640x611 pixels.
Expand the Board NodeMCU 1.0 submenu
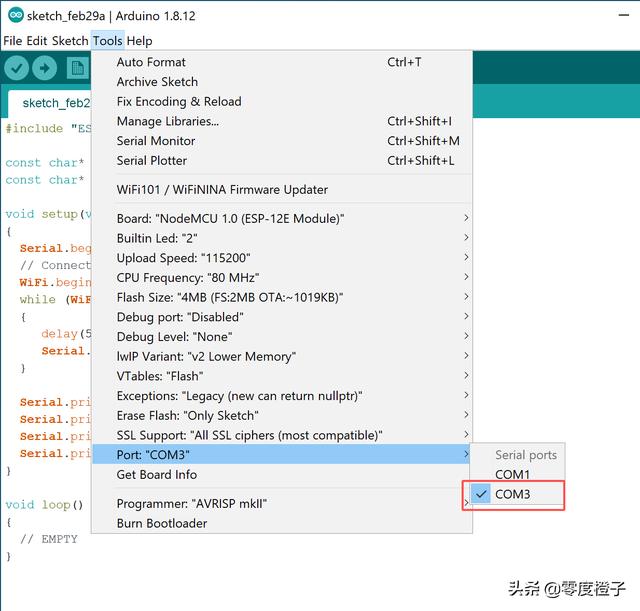coord(282,218)
